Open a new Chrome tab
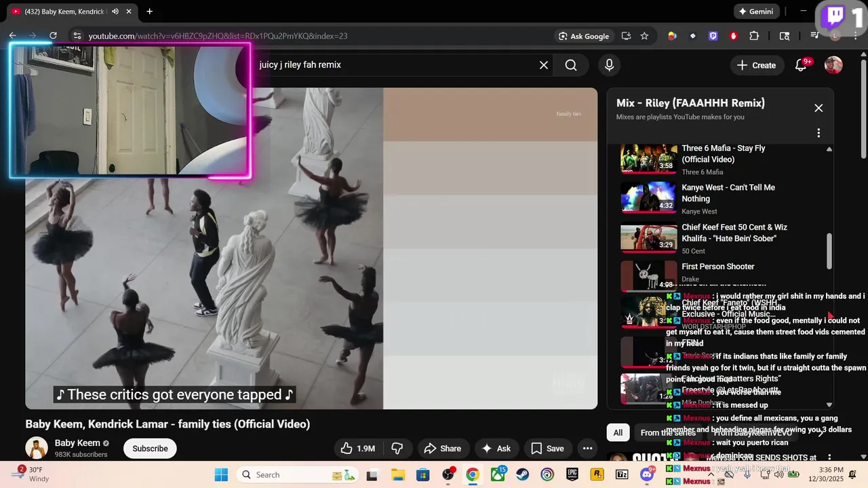The image size is (868, 488). (x=149, y=12)
